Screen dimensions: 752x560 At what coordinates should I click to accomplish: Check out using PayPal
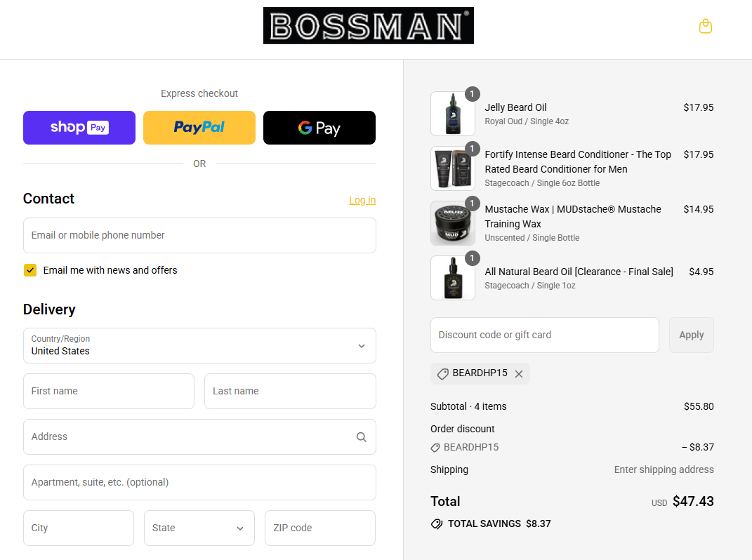pyautogui.click(x=199, y=128)
